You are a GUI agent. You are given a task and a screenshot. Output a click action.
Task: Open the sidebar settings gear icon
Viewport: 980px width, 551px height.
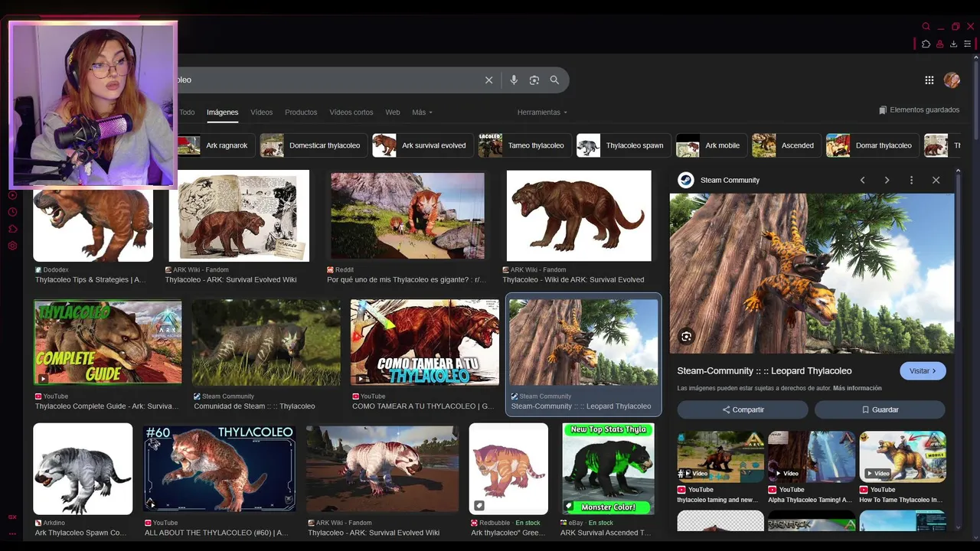pos(12,246)
